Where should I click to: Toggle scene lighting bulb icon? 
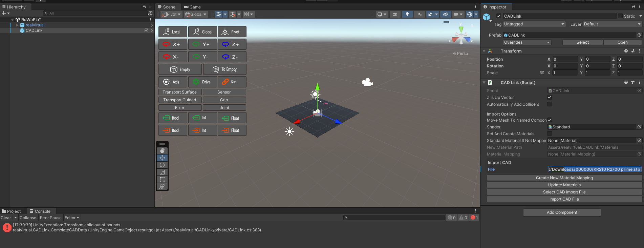(407, 14)
